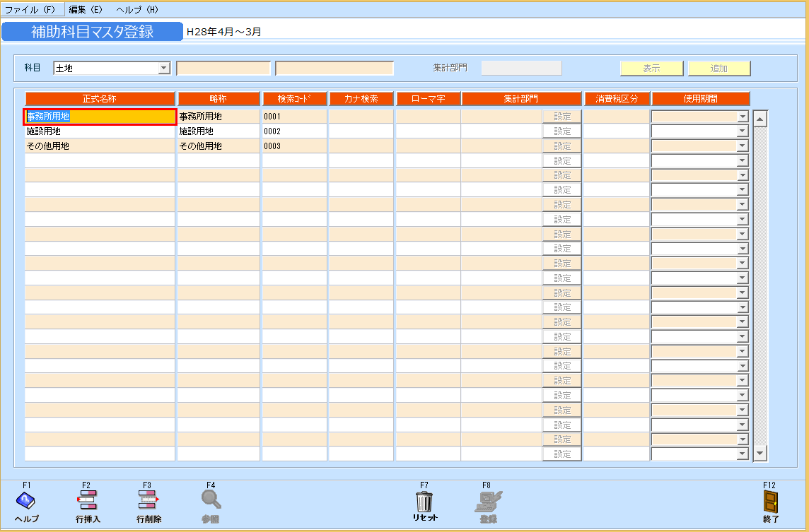Open 使用期間 dropdown for その他用地 row
The width and height of the screenshot is (809, 532).
(742, 146)
